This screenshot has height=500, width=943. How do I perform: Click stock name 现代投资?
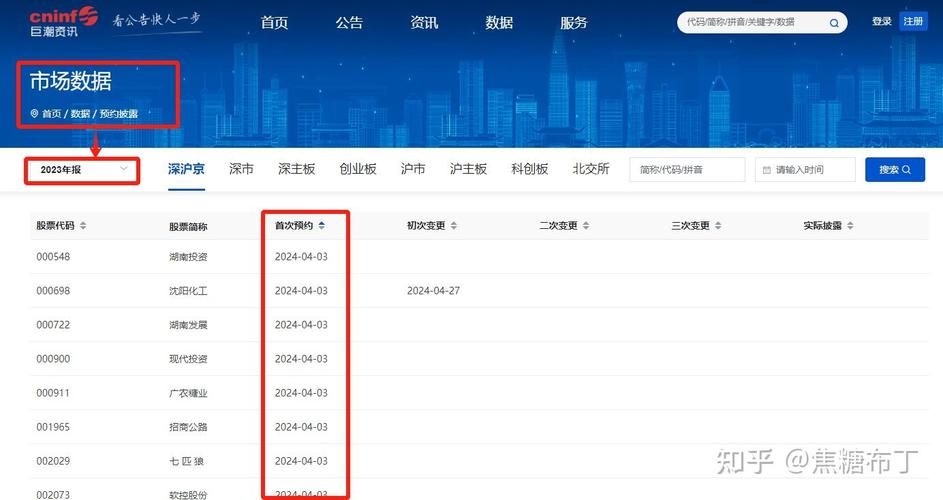pyautogui.click(x=188, y=359)
